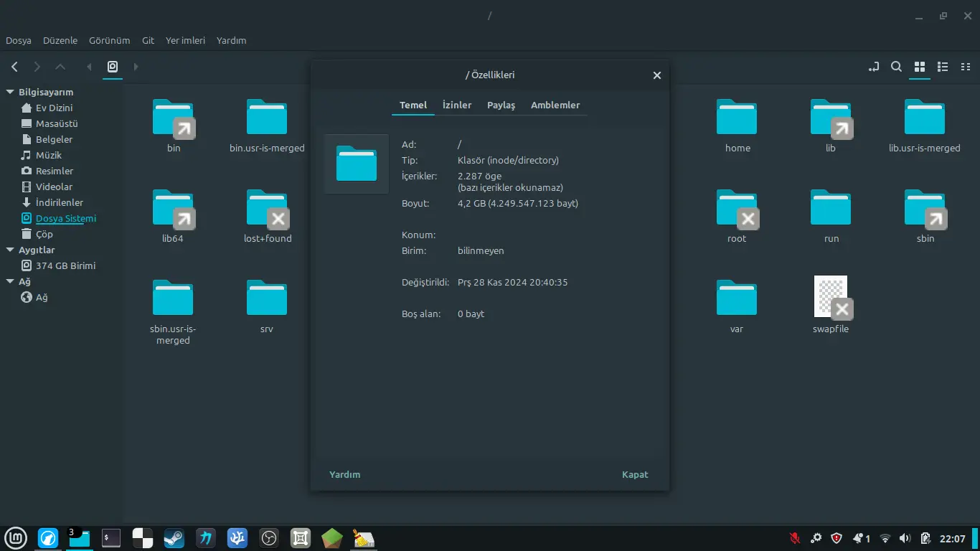Open the Görünüm menu

click(x=109, y=40)
